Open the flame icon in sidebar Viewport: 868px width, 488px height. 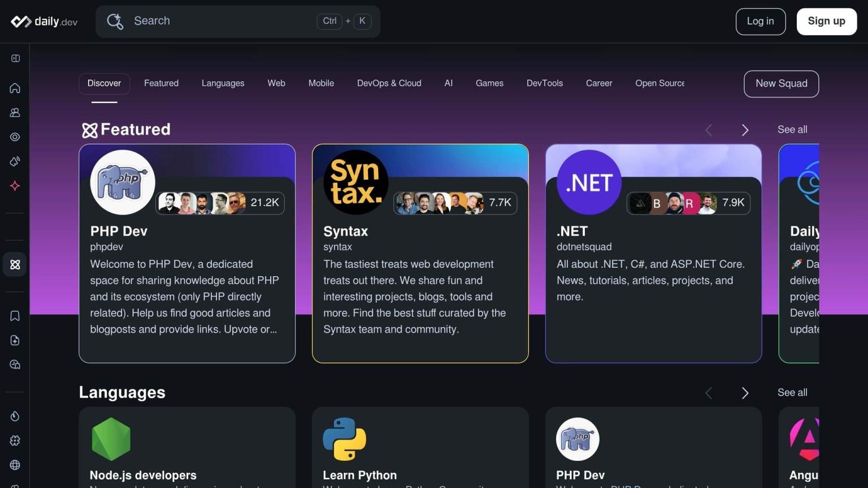[15, 416]
